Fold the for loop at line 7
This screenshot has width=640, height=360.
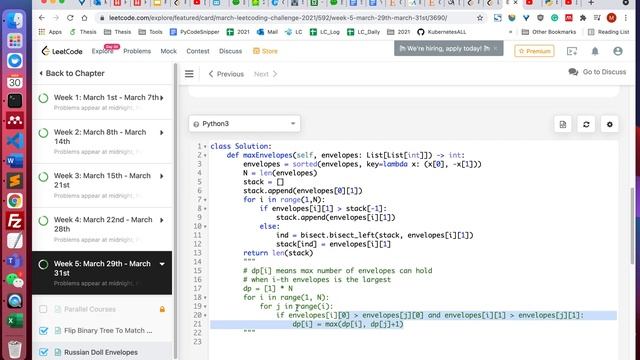(205, 200)
